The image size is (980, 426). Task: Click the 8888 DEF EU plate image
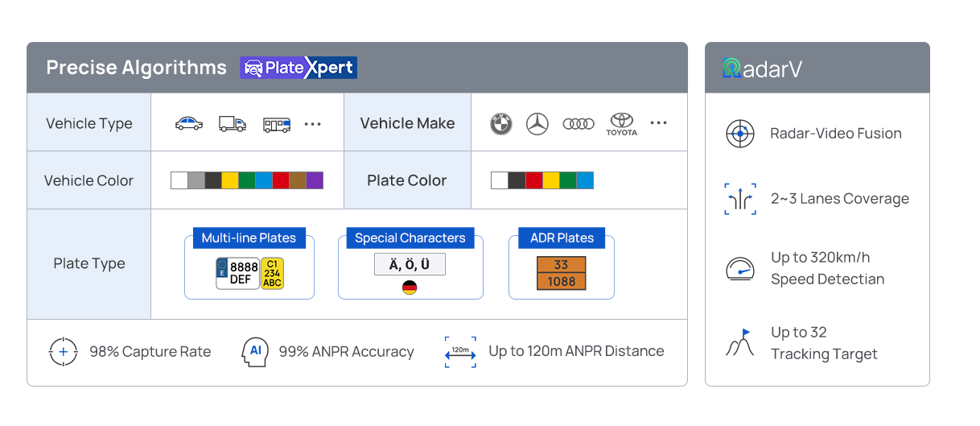click(x=237, y=274)
